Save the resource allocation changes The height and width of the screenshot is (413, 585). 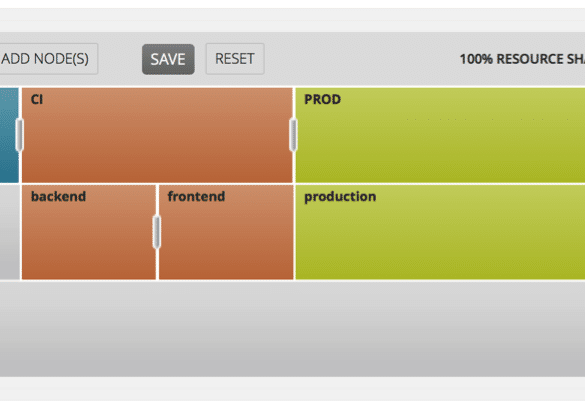tap(168, 59)
